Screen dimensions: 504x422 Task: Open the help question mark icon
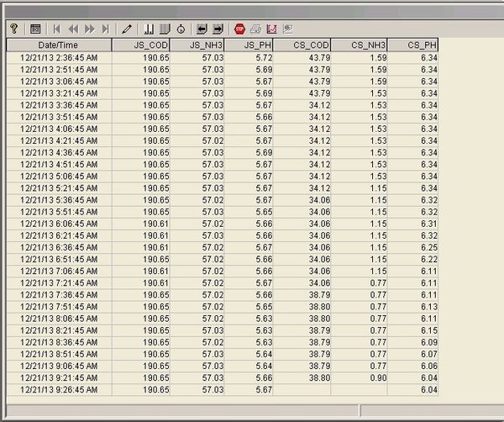13,29
